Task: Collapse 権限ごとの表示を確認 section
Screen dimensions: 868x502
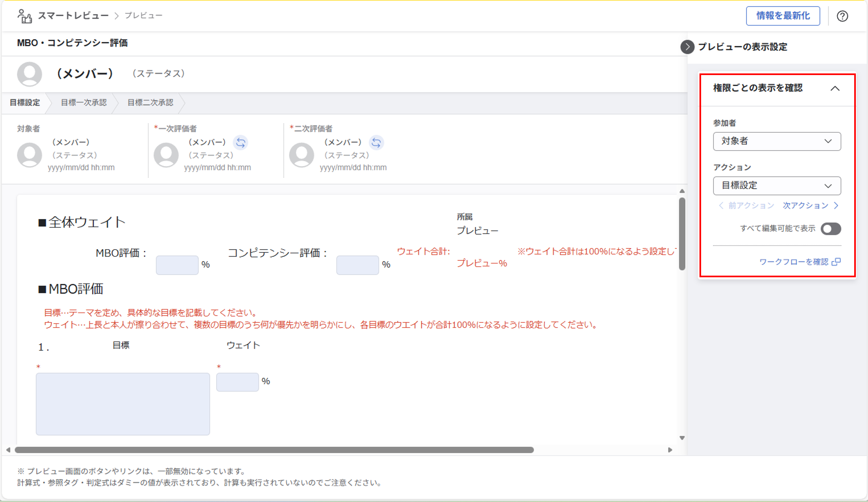Action: click(835, 89)
